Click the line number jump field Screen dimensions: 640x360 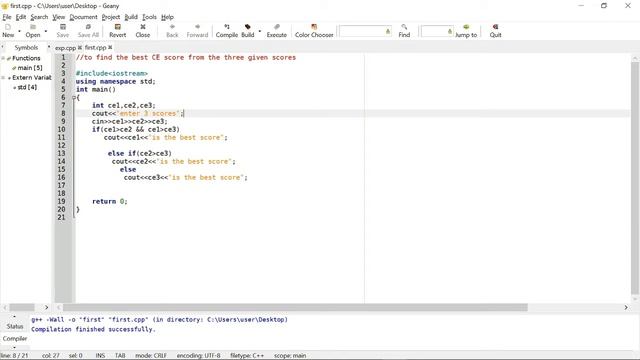click(x=437, y=31)
